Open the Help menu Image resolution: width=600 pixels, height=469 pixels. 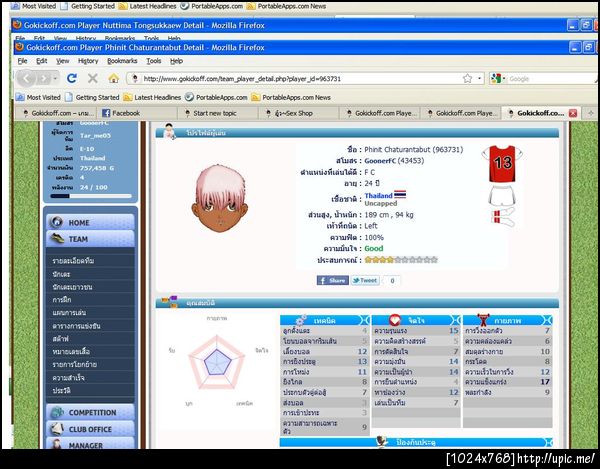(x=176, y=61)
